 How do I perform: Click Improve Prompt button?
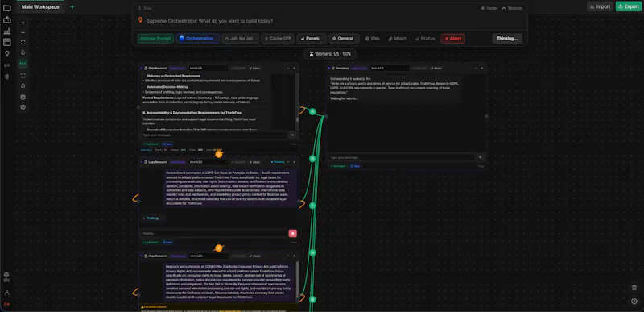click(155, 38)
